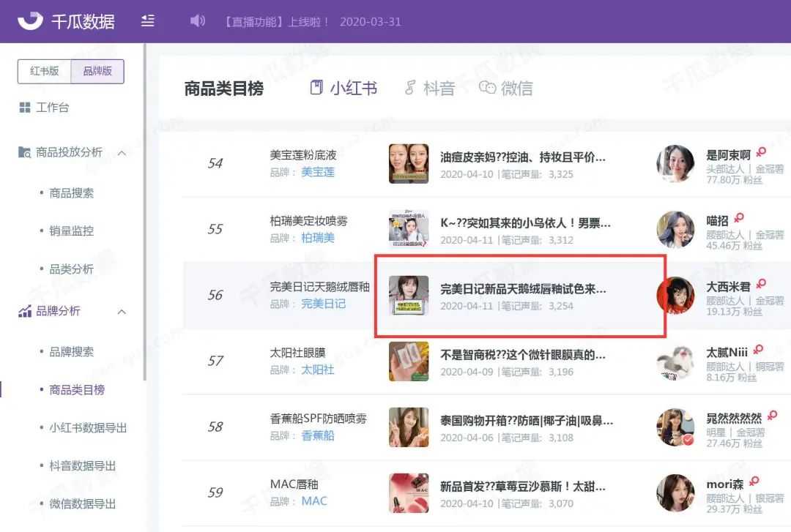This screenshot has height=532, width=791.
Task: Click 喵招 avatar
Action: pyautogui.click(x=675, y=230)
